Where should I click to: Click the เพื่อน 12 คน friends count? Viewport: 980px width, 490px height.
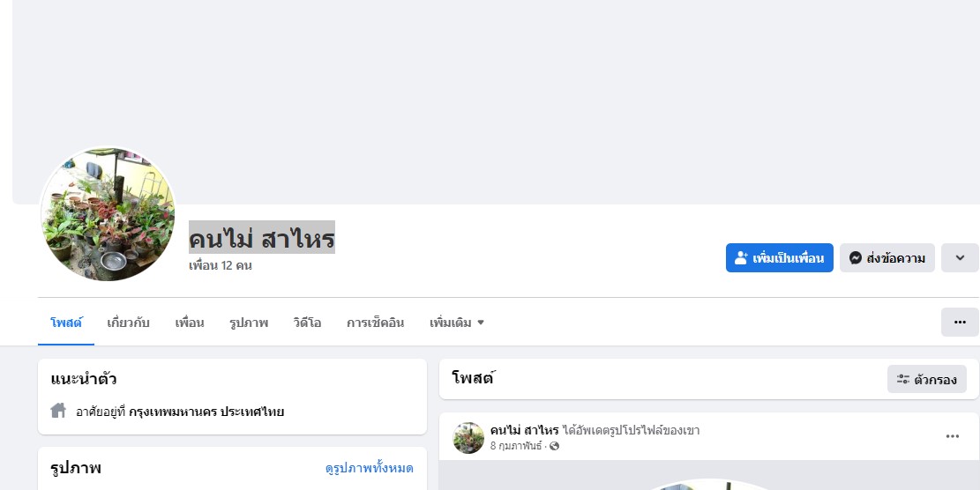click(221, 265)
